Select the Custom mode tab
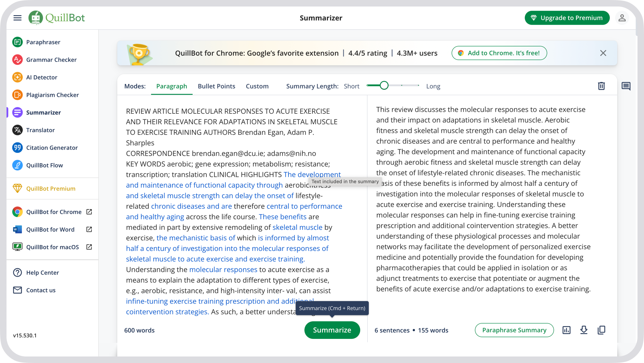Screen dimensions: 644x363 [x=257, y=86]
